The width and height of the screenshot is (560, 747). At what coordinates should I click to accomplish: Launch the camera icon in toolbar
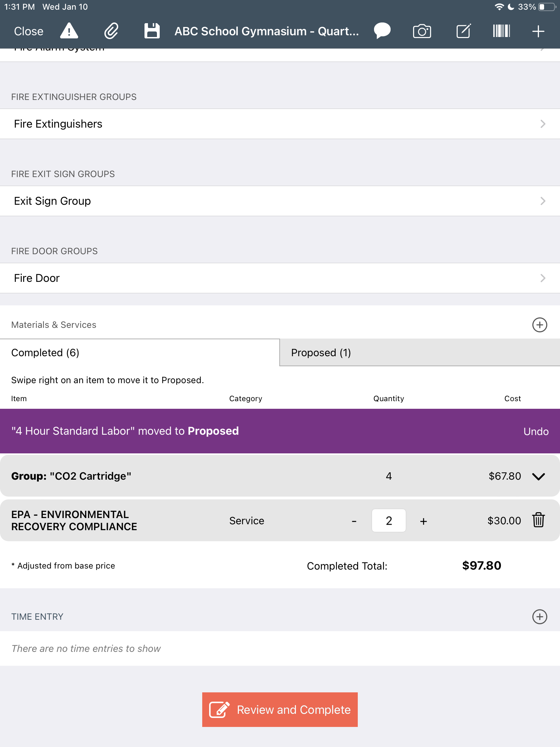[422, 31]
